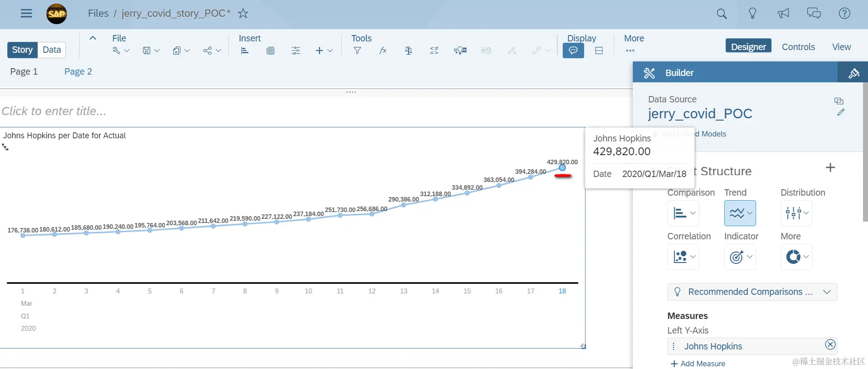Click the chart title Johns Hopkins per Date
Viewport: 868px width, 369px height.
[x=64, y=136]
